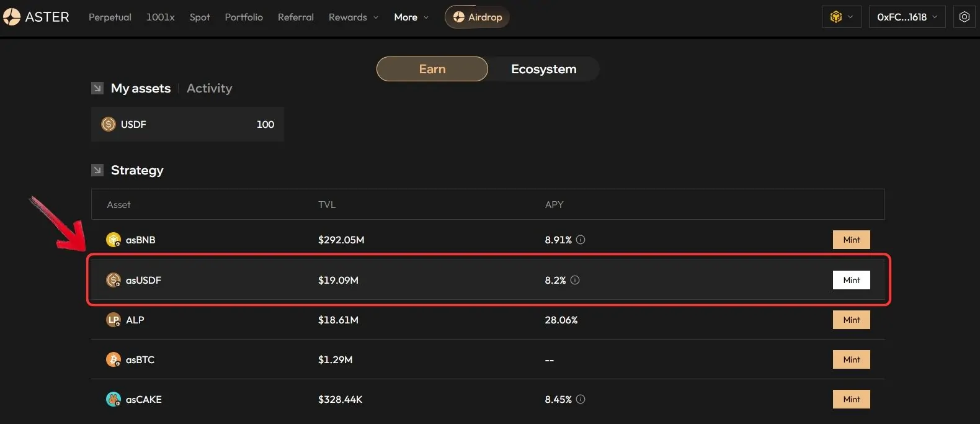Screen dimensions: 980x424
Task: Click the asCAKE APY info icon
Action: tap(581, 399)
